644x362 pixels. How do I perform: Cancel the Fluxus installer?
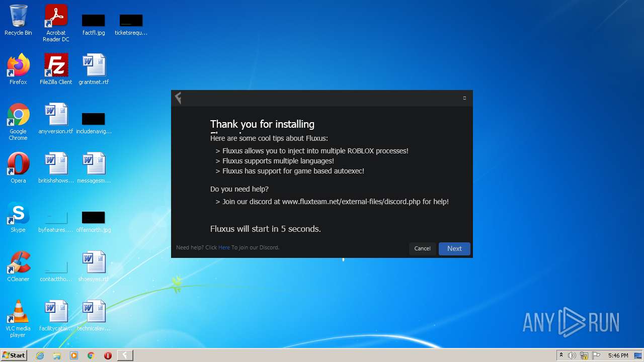point(422,248)
